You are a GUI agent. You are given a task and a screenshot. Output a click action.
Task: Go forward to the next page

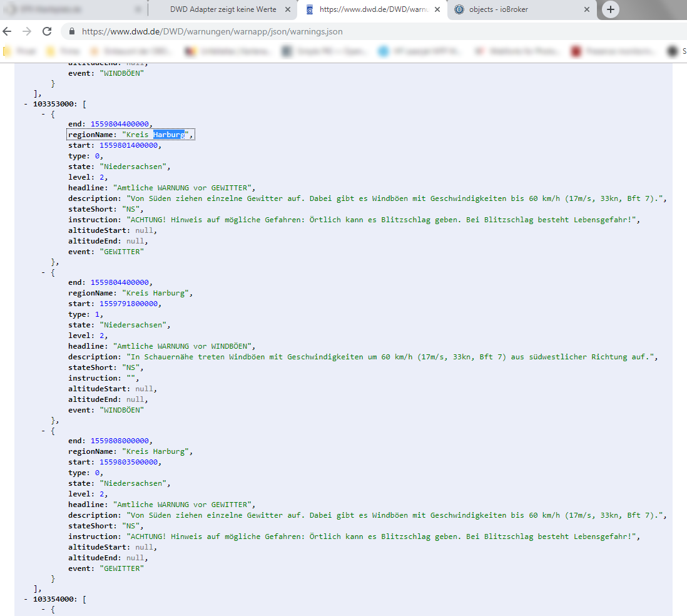pos(27,31)
